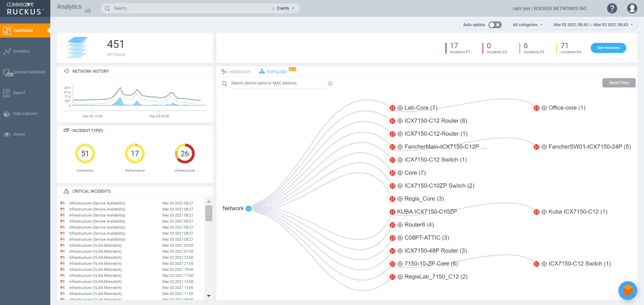The width and height of the screenshot is (644, 305).
Task: Click the device name or MAC search field
Action: click(x=278, y=83)
